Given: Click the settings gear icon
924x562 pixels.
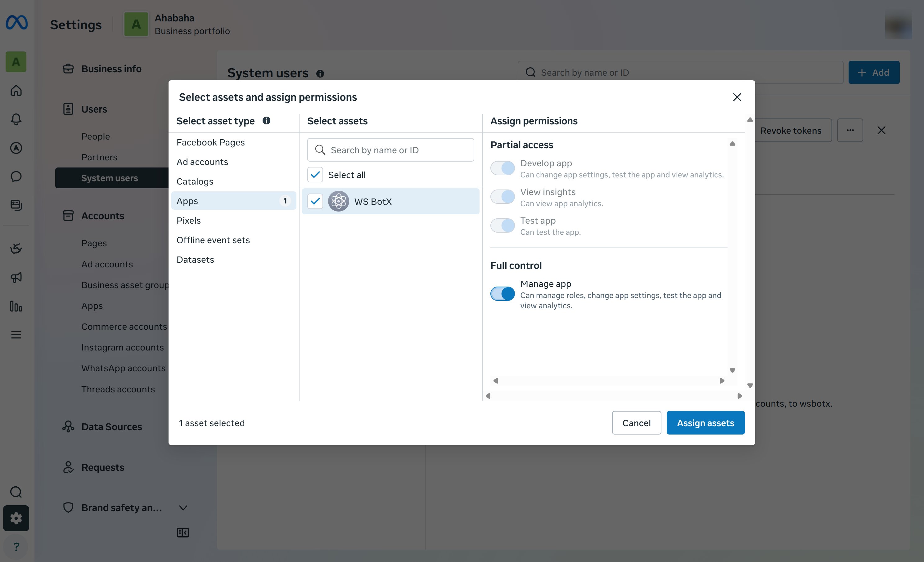Looking at the screenshot, I should (16, 518).
